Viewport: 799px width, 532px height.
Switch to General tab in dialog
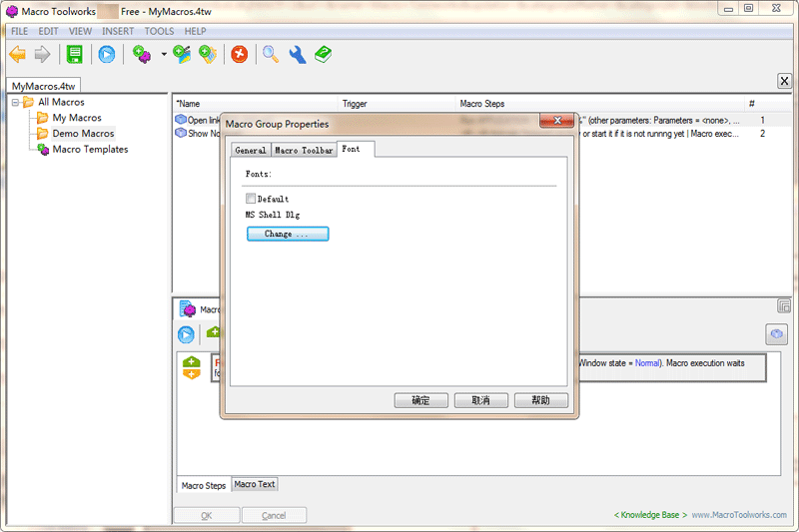(251, 150)
